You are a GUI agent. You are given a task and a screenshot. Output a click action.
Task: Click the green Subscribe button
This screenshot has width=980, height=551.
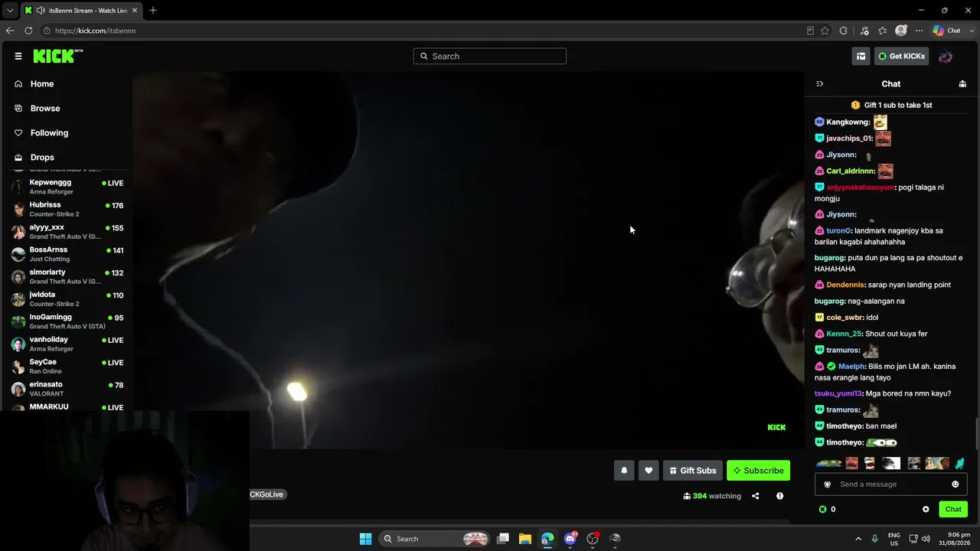[758, 471]
